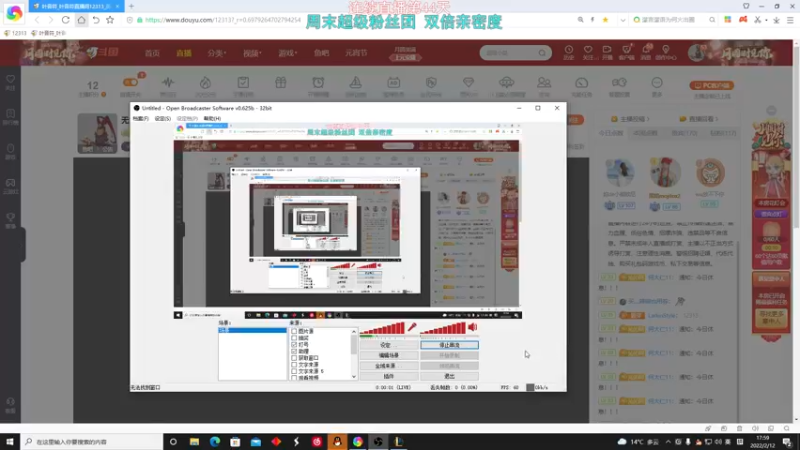Click the 插件 button in OBS
The width and height of the screenshot is (800, 450).
click(389, 376)
